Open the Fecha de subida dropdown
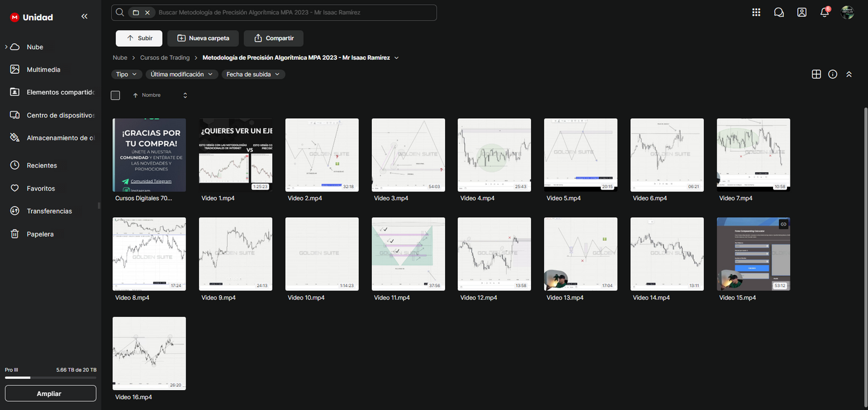The width and height of the screenshot is (868, 410). pos(253,74)
